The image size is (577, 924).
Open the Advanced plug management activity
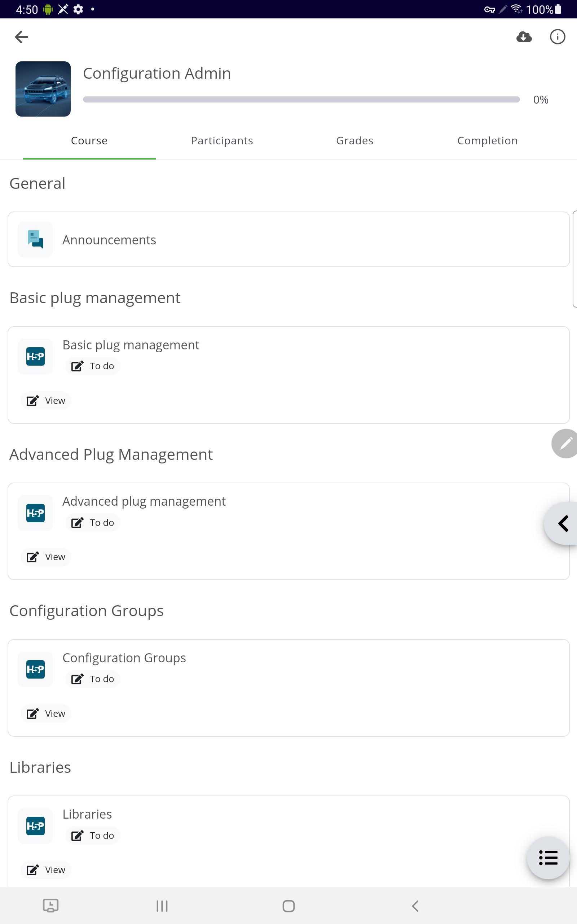point(144,501)
